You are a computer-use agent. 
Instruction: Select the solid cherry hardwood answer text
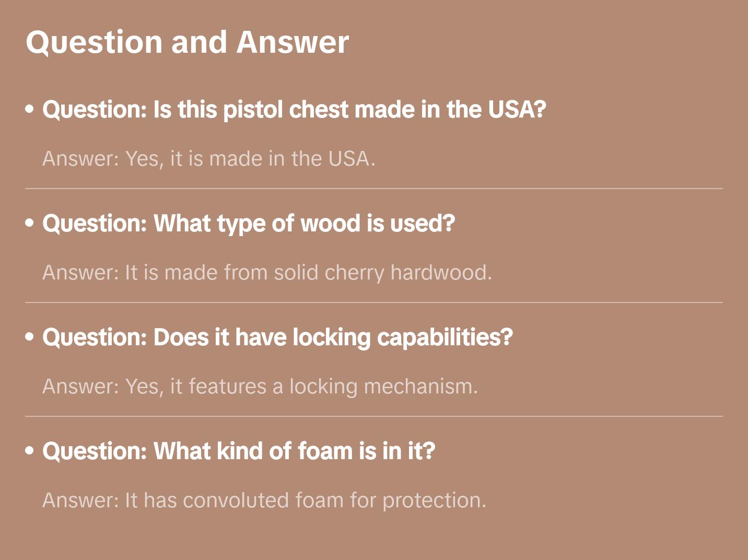267,273
